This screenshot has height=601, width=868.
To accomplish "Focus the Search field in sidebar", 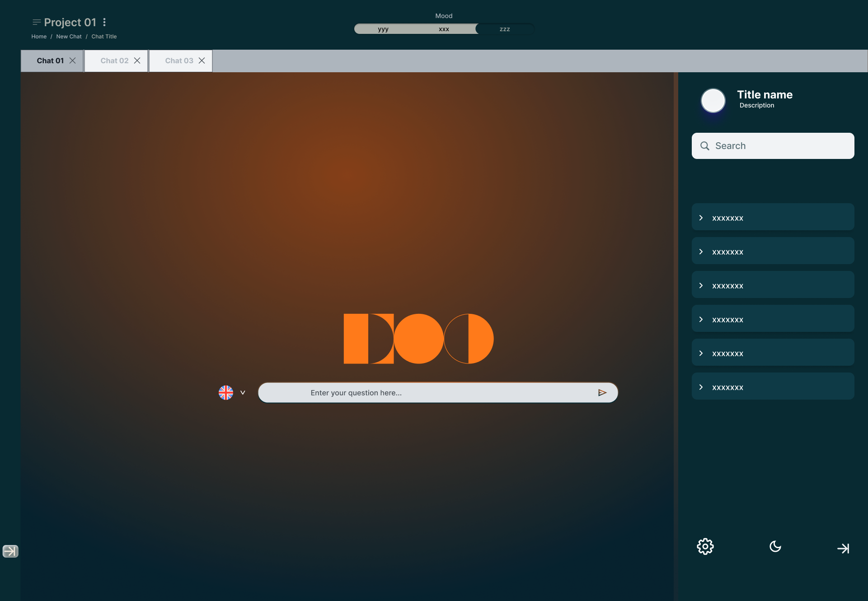I will tap(773, 146).
